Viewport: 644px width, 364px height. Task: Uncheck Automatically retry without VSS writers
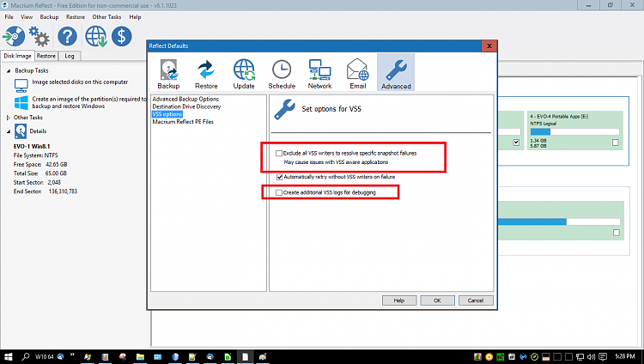click(x=279, y=177)
